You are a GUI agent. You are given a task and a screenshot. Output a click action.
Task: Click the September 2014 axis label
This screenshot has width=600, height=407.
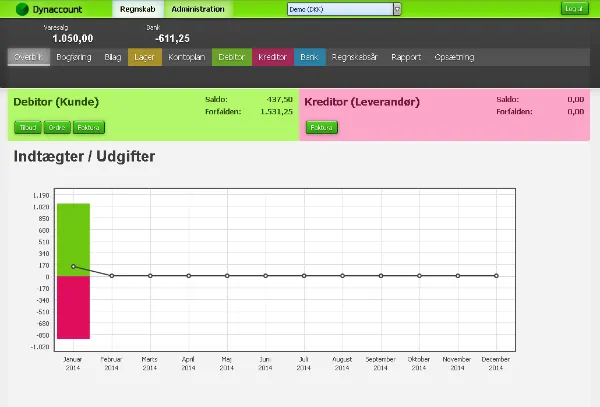click(380, 363)
